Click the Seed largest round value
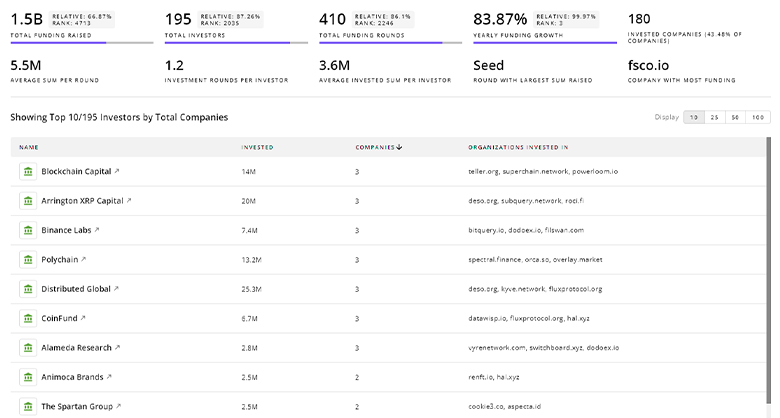 488,65
